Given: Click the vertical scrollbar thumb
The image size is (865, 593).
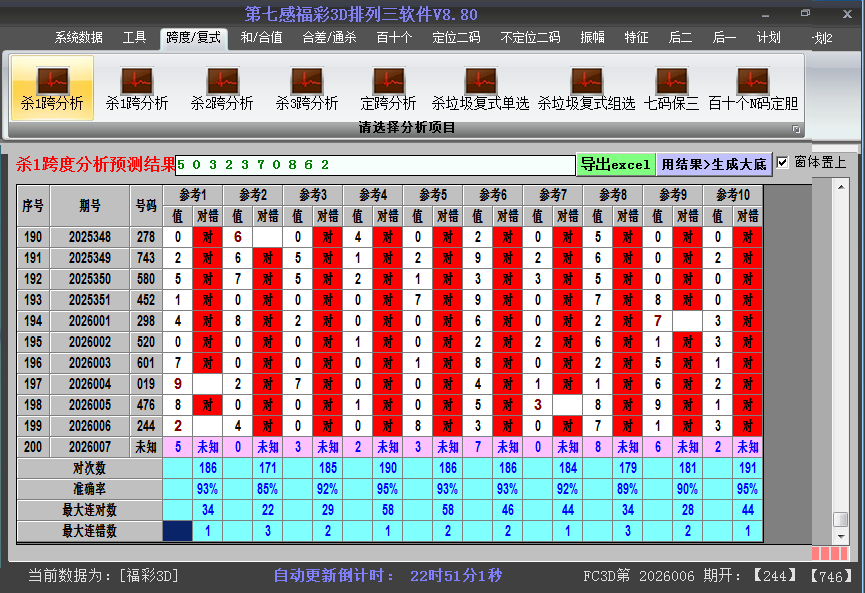Looking at the screenshot, I should tap(841, 520).
